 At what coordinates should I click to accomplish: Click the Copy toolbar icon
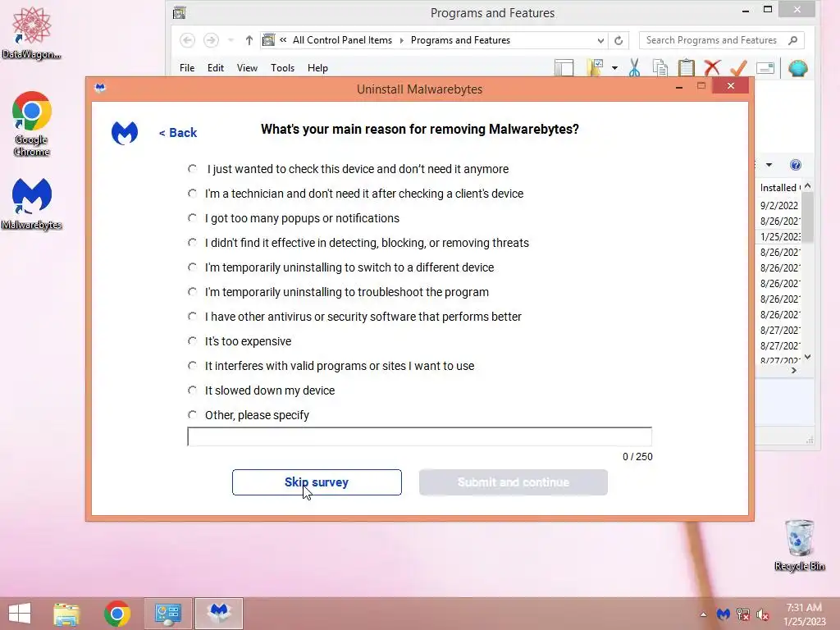pyautogui.click(x=660, y=68)
